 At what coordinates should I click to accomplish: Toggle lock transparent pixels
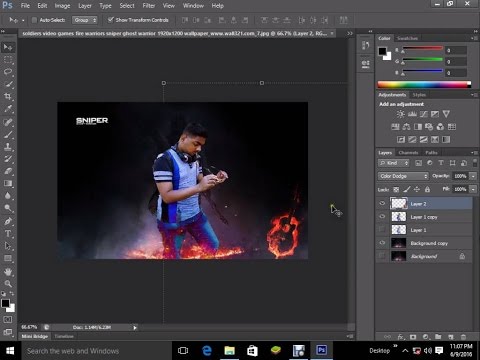[396, 189]
